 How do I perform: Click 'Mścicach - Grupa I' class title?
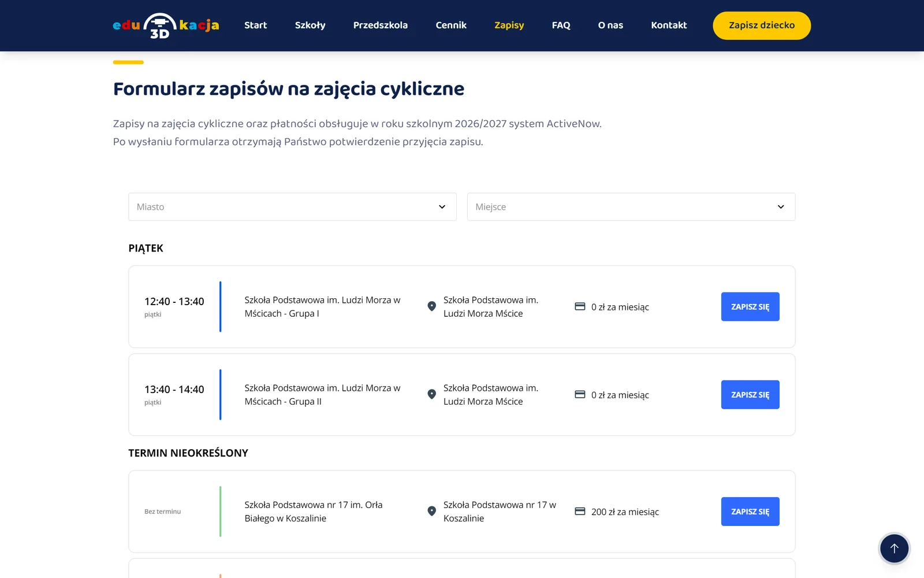[x=322, y=307]
